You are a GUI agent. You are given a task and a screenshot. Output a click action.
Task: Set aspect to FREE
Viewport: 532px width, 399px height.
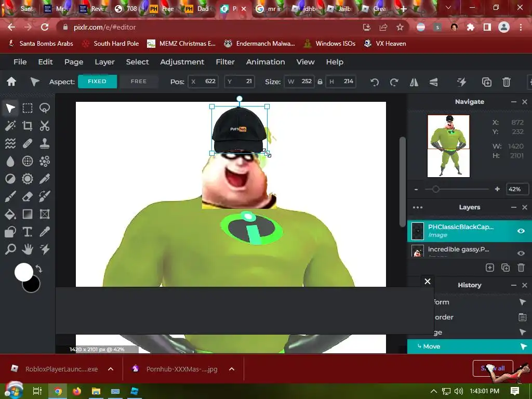139,82
